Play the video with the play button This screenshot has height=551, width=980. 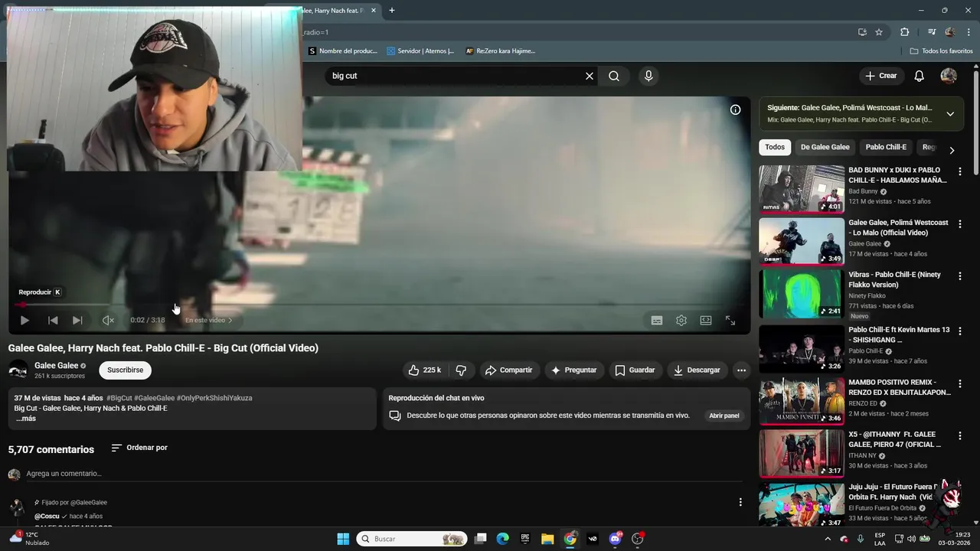(24, 321)
